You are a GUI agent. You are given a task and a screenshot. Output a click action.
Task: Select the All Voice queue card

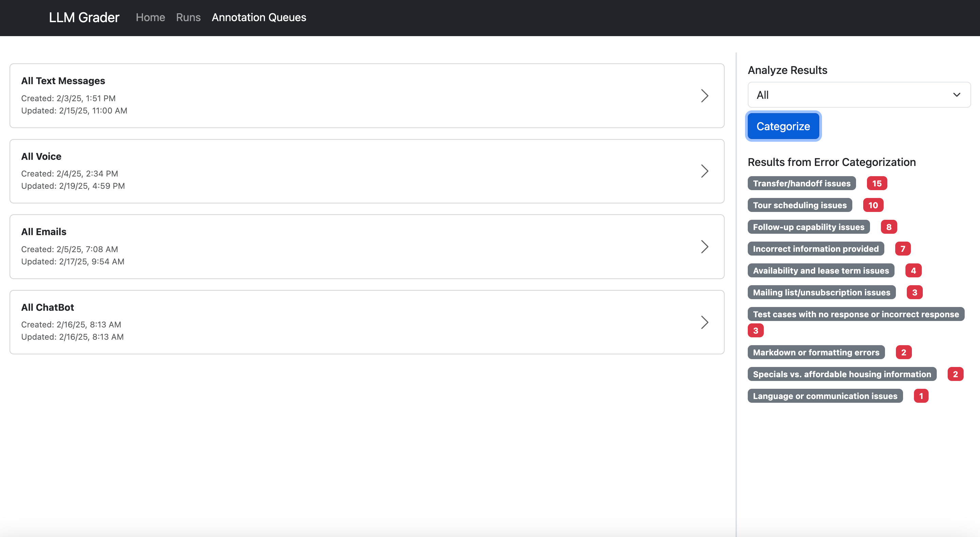point(367,171)
